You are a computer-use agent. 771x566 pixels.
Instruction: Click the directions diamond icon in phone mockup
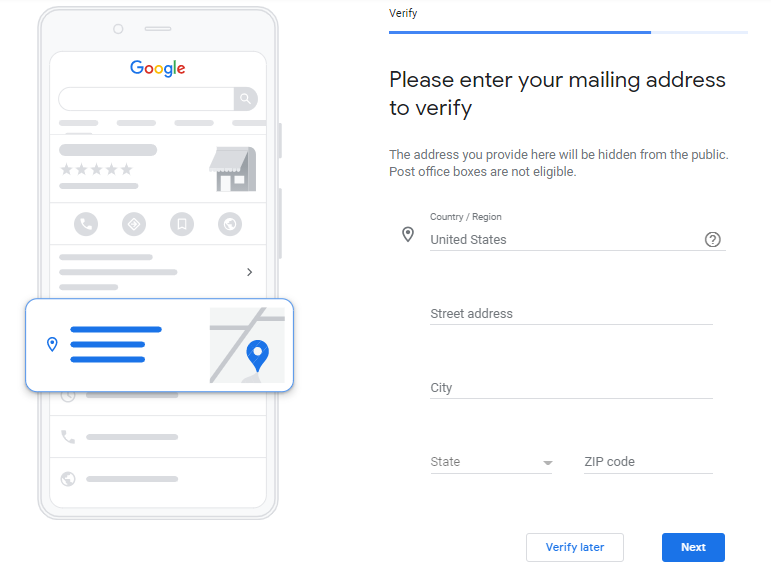point(134,224)
